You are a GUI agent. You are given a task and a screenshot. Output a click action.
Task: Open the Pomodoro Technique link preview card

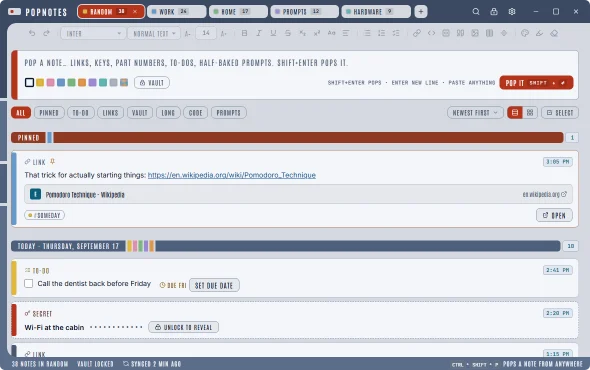coord(298,194)
